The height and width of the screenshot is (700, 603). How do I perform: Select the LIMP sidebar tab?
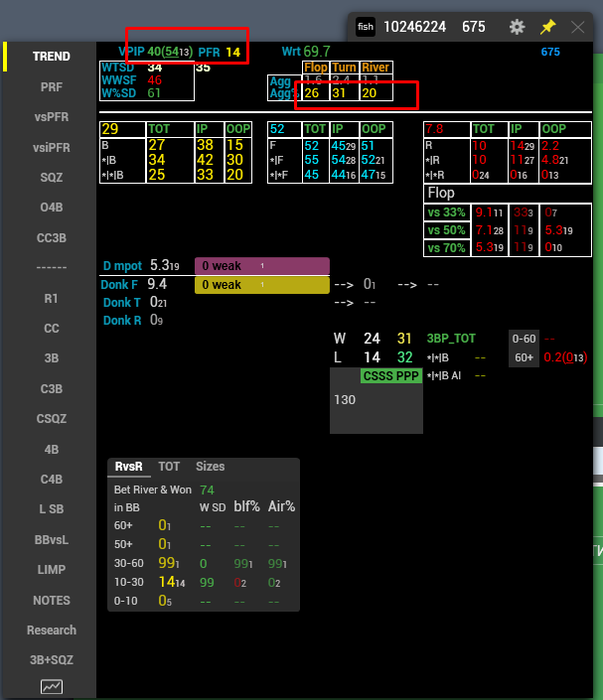tap(51, 570)
